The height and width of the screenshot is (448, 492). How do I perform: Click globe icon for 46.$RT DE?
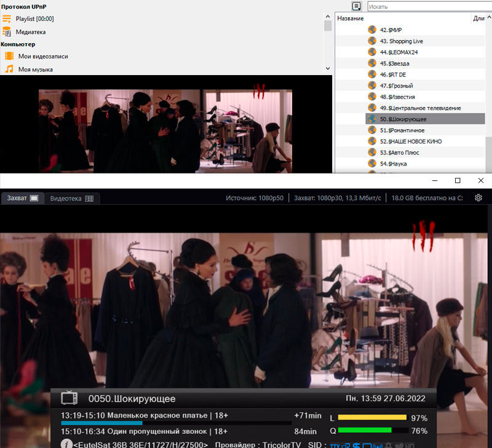click(372, 74)
